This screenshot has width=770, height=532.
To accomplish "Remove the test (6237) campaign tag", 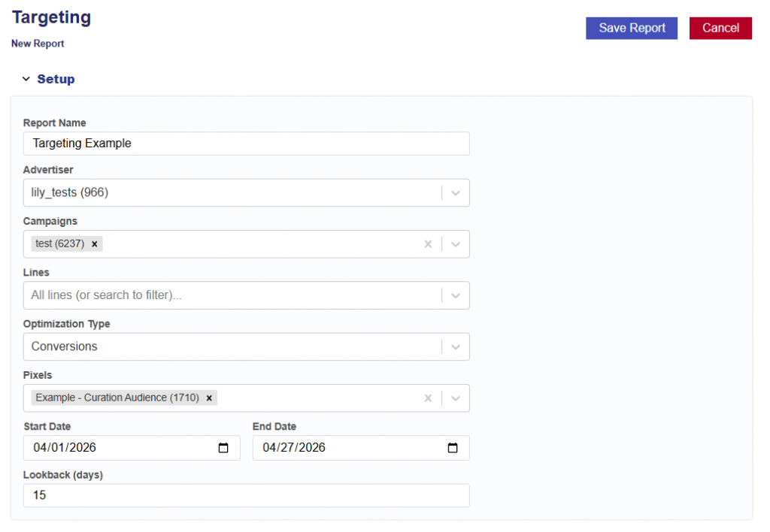I will tap(95, 244).
